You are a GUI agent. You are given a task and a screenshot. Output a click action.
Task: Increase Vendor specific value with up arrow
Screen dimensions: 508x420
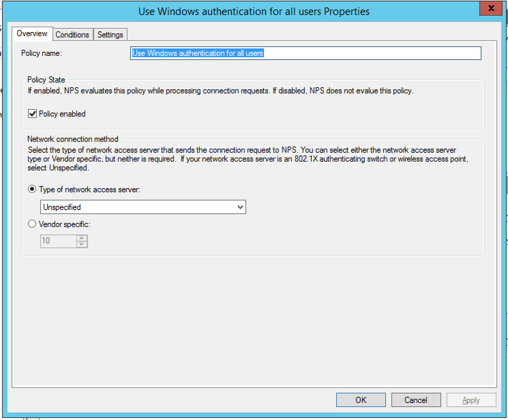(x=82, y=238)
